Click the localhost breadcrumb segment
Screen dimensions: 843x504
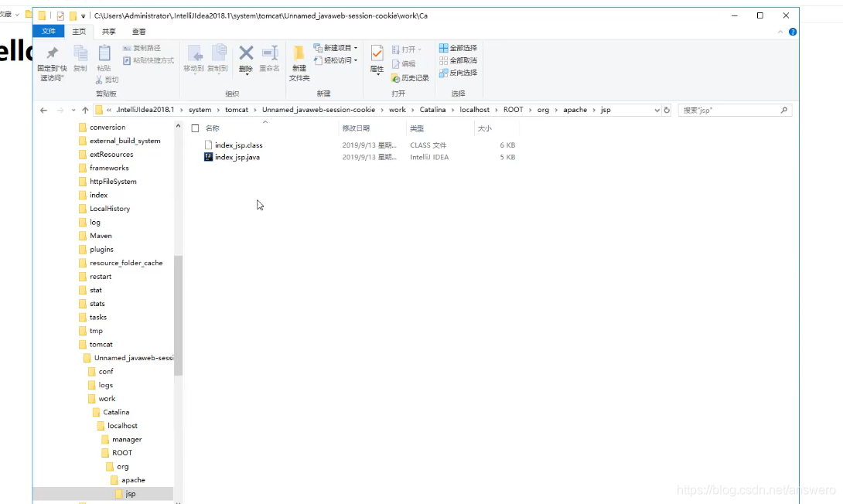click(474, 110)
